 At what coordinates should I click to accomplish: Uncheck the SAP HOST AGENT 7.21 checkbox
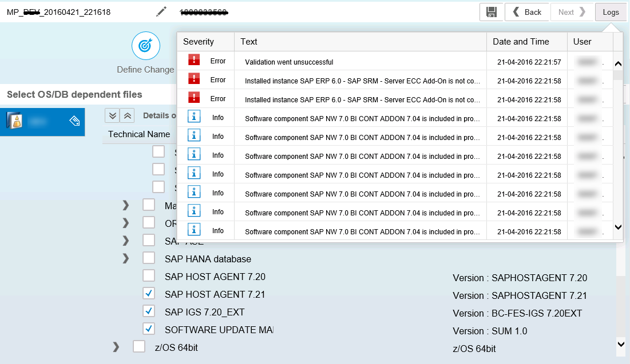pos(149,293)
